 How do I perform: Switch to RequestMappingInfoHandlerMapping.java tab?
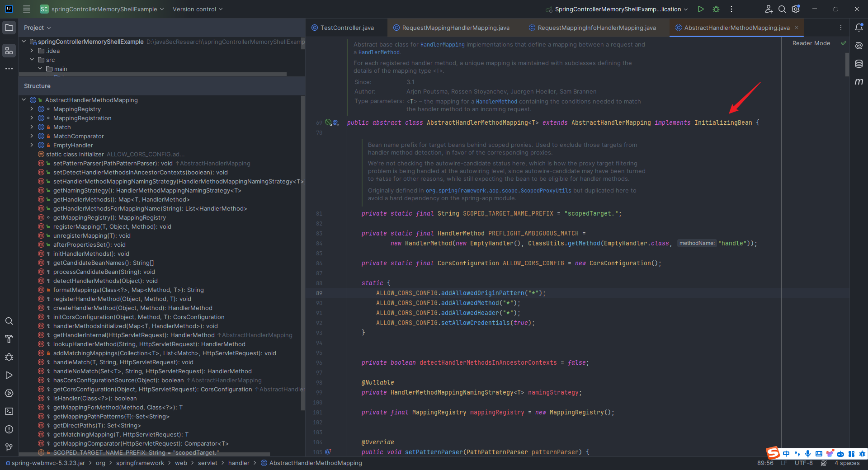click(597, 28)
